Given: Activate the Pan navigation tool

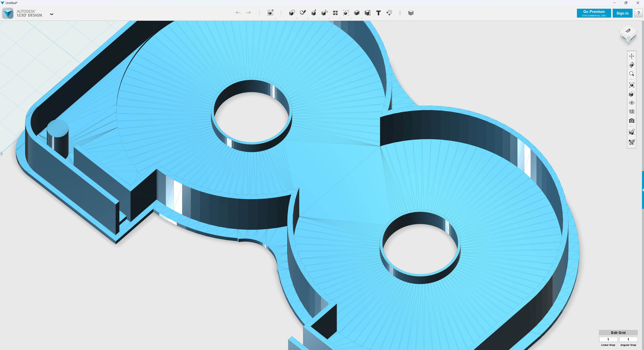Looking at the screenshot, I should [x=631, y=56].
